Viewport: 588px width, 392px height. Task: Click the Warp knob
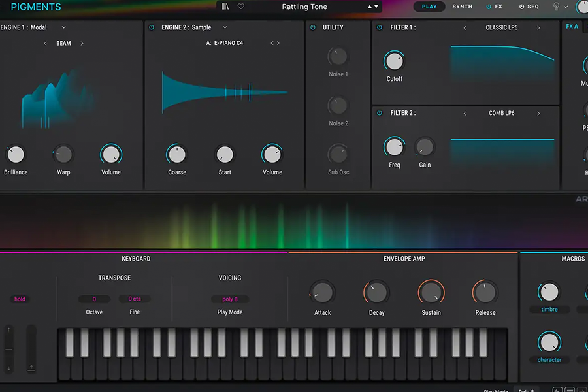click(x=63, y=155)
